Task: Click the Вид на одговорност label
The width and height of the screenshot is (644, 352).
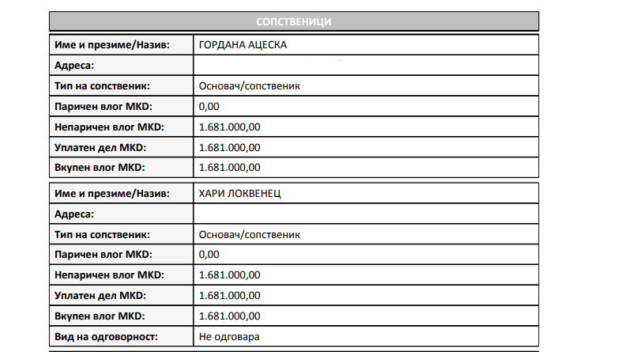Action: [107, 337]
